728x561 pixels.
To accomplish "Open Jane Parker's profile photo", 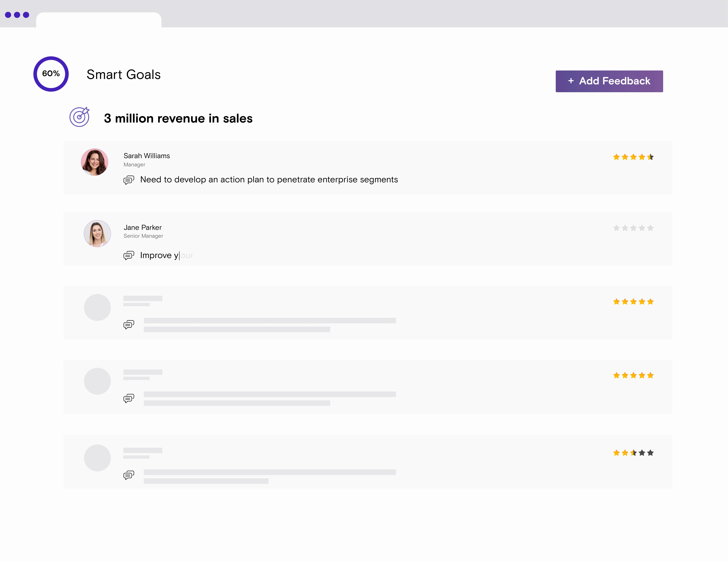I will [x=97, y=234].
